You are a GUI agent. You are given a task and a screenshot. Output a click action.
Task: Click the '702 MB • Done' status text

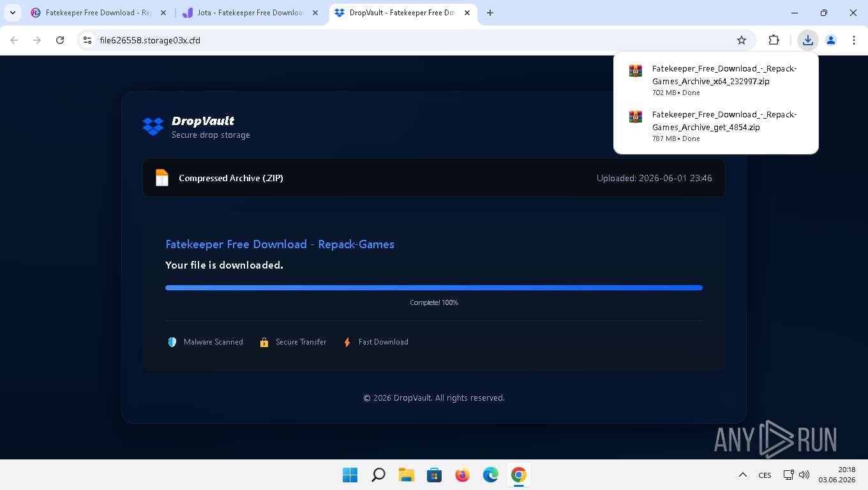coord(676,93)
